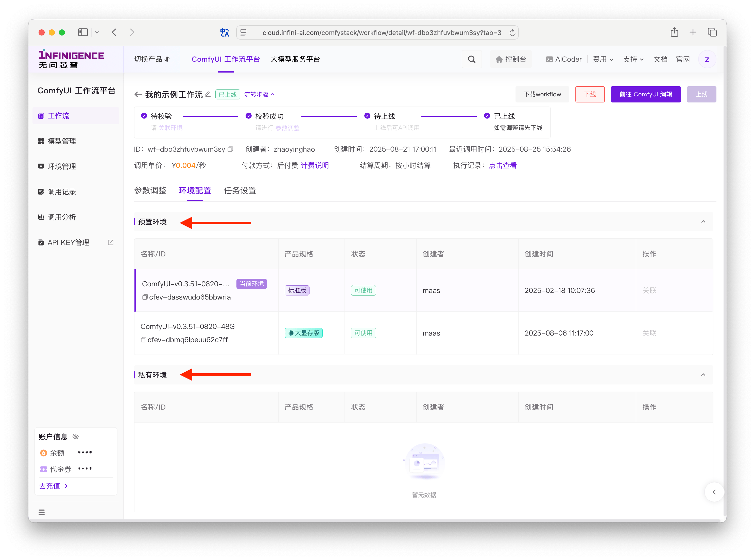This screenshot has width=755, height=560.
Task: Open the 切换产品 switcher
Action: pos(151,59)
